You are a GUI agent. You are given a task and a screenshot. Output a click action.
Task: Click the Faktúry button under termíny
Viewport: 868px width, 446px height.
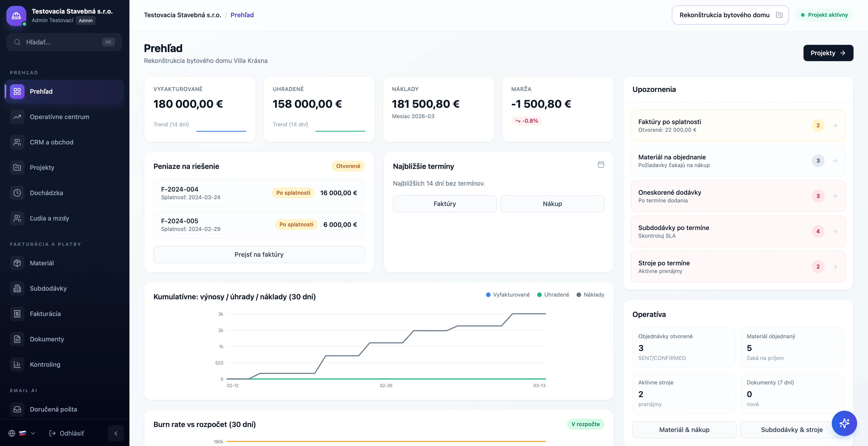445,204
